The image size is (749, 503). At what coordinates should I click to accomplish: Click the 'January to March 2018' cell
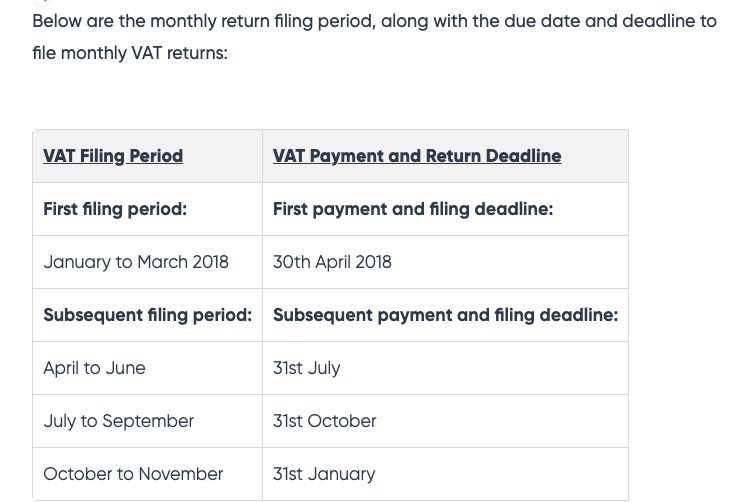[136, 262]
